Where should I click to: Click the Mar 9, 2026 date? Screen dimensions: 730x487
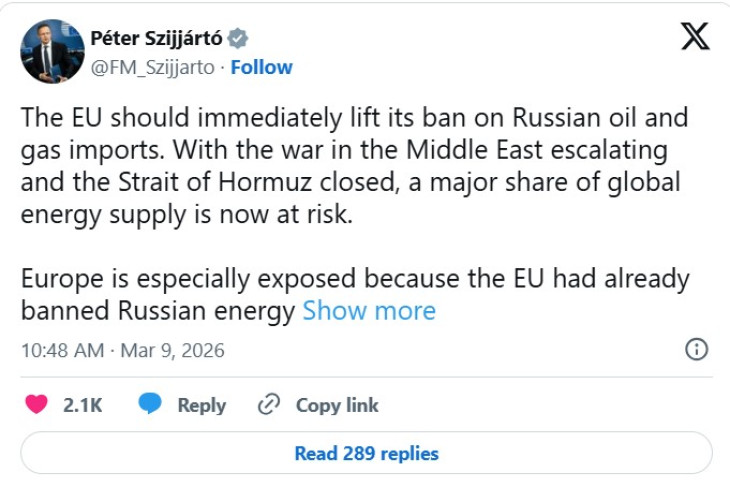tap(173, 350)
